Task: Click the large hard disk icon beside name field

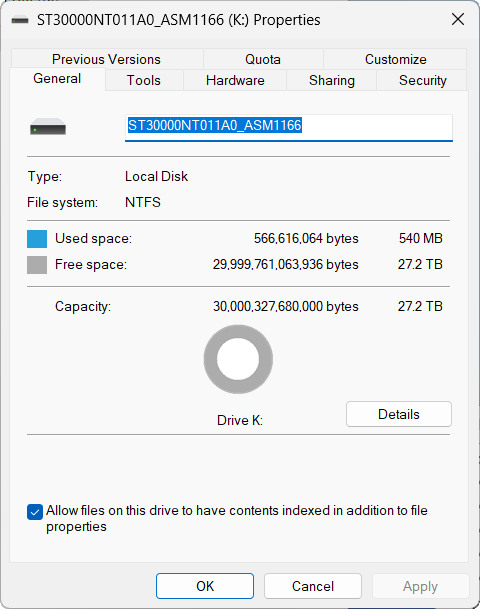Action: point(48,127)
